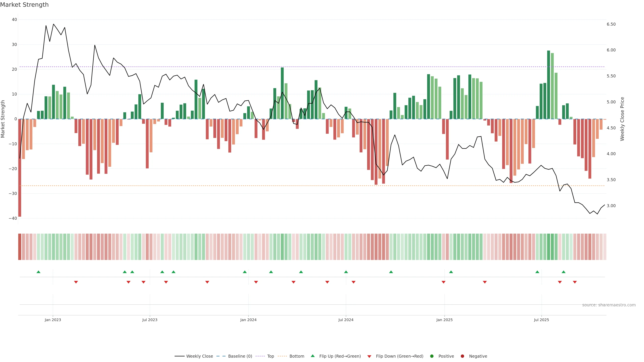Click the Weekly Close Price axis title
Screen dimensions: 644x362
coord(622,119)
